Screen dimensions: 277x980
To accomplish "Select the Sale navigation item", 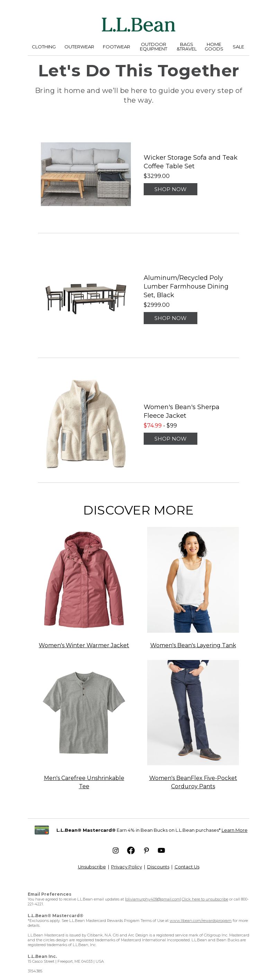I will click(238, 47).
